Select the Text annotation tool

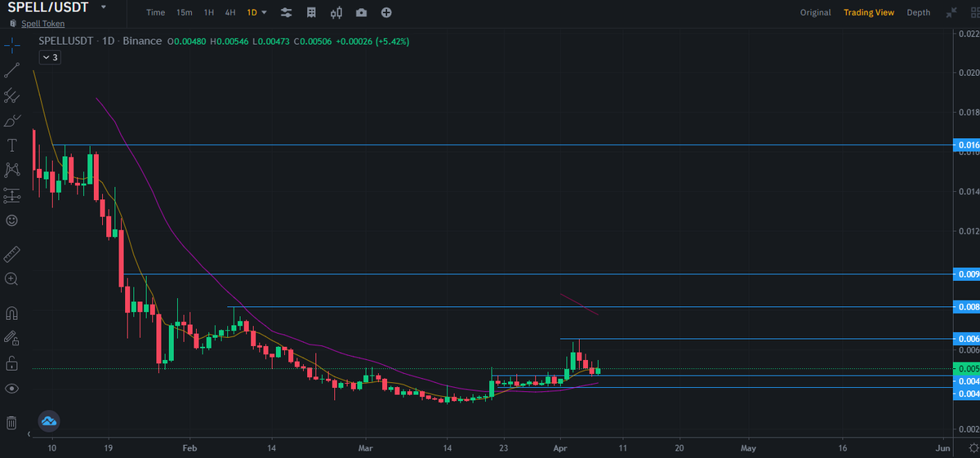[11, 145]
